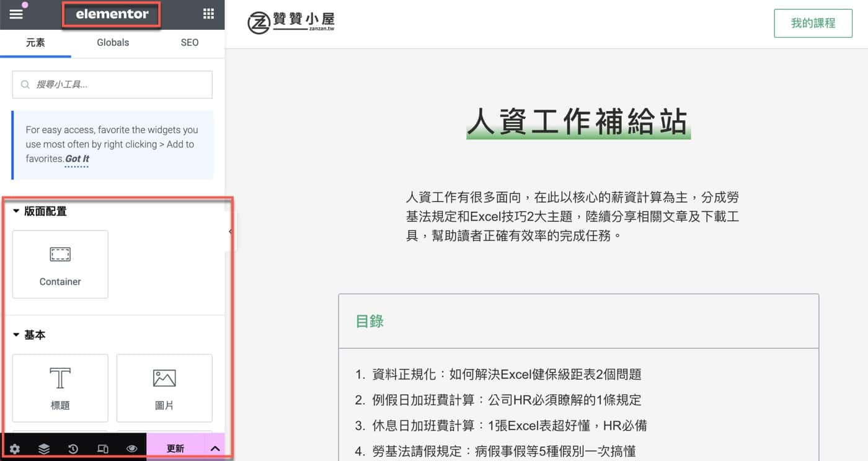Switch to the SEO tab
This screenshot has height=461, width=868.
(x=190, y=43)
